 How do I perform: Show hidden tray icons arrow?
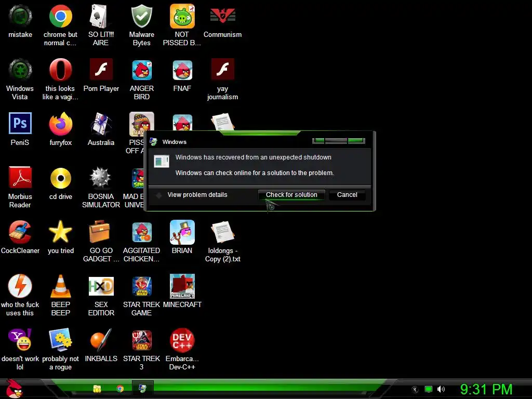(x=415, y=390)
